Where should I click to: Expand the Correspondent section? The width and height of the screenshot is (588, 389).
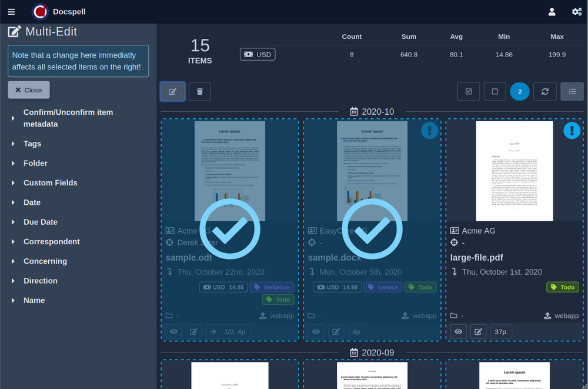pos(51,242)
